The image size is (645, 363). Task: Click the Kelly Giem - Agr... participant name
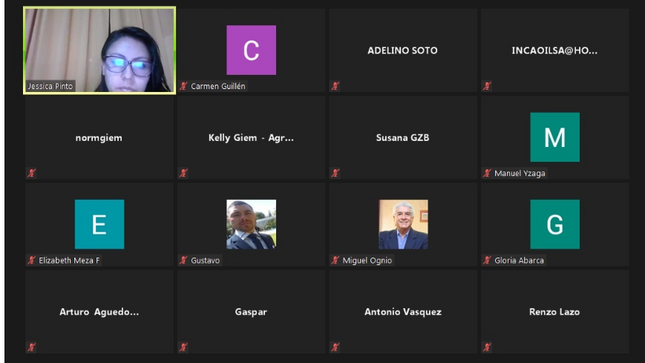251,138
